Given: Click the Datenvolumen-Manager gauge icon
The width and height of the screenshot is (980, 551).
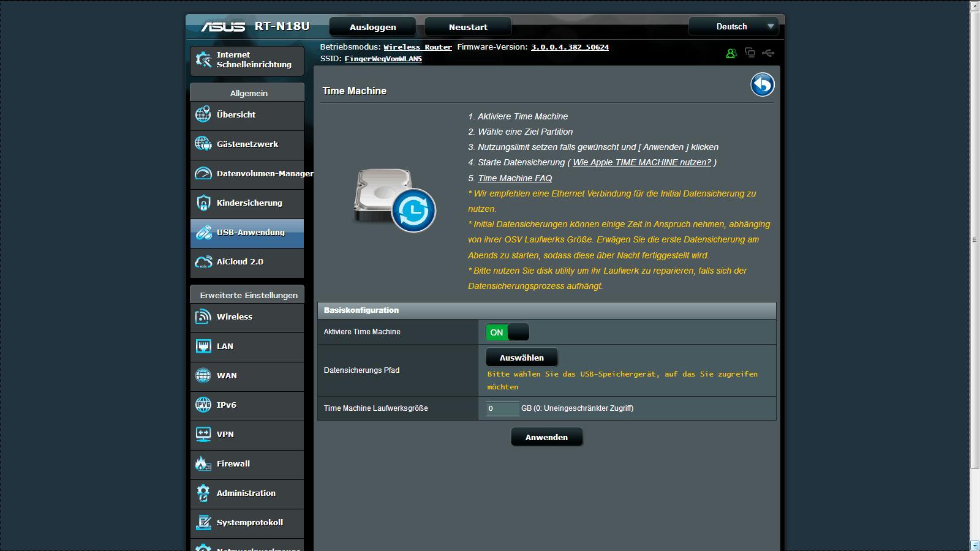Looking at the screenshot, I should coord(203,173).
